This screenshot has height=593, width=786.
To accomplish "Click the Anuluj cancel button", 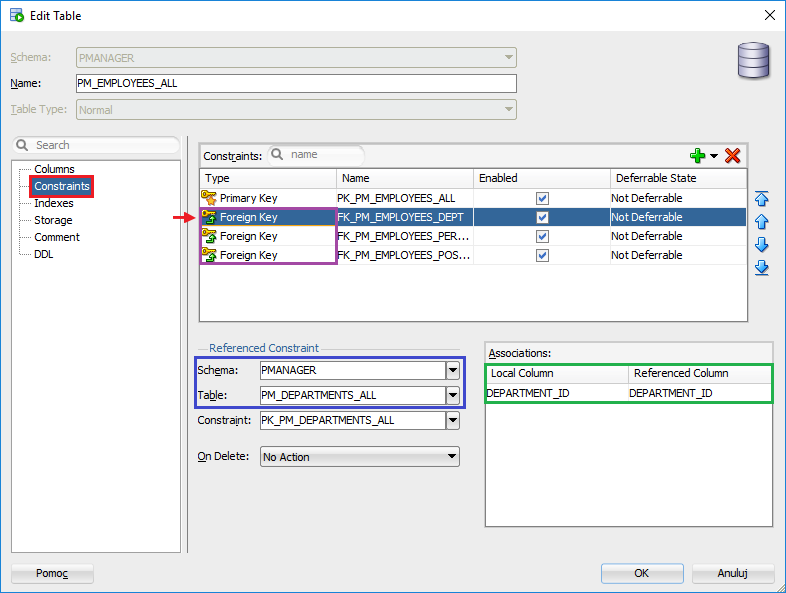I will tap(732, 573).
